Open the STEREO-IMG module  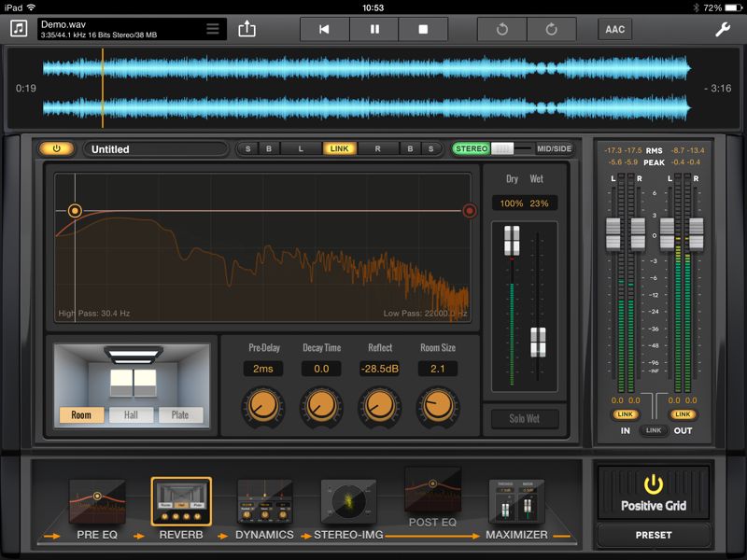pos(348,510)
